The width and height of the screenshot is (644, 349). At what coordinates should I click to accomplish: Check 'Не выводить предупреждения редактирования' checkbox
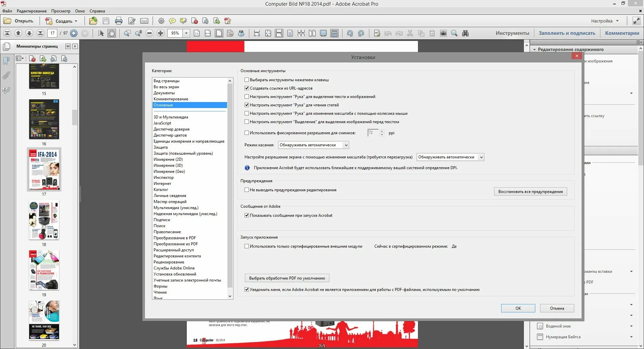[x=247, y=190]
